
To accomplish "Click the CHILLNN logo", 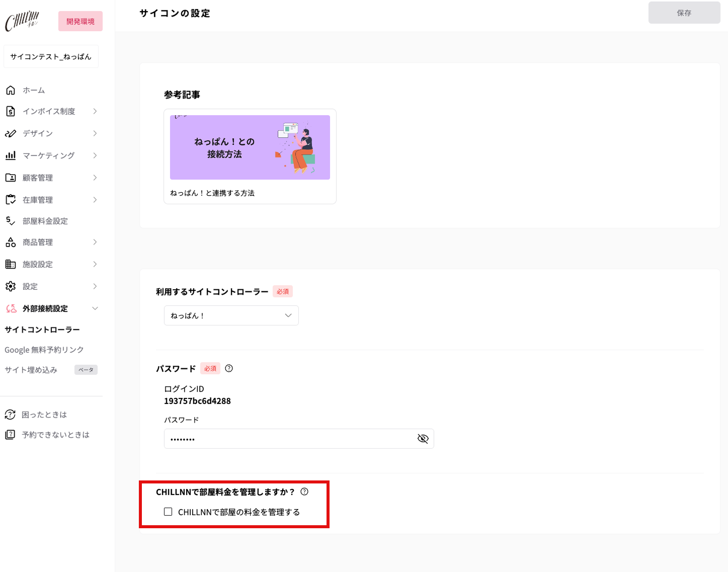I will (x=22, y=21).
